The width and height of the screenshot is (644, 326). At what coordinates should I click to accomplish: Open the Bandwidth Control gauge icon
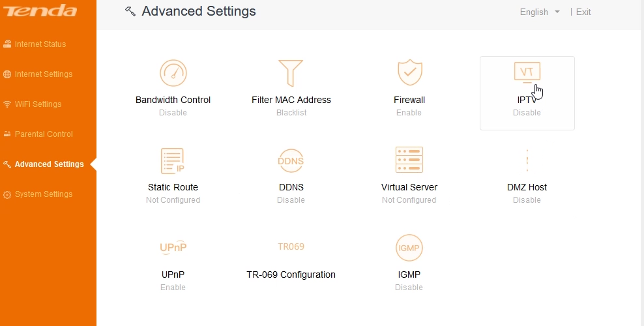173,73
